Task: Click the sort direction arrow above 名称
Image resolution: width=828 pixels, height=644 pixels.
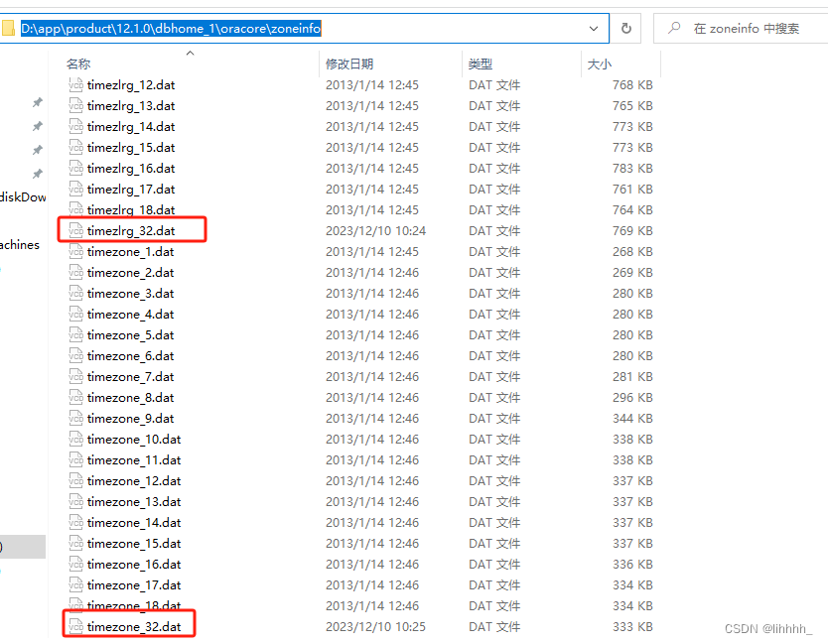Action: (x=190, y=53)
